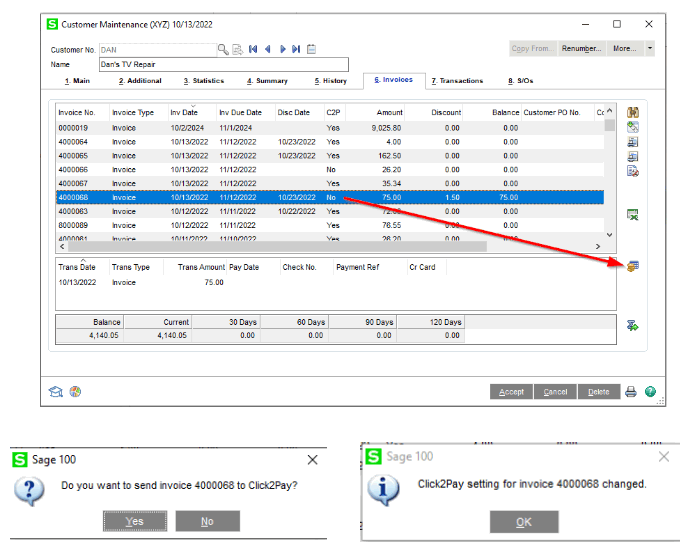Select invoice 4000066 row

click(330, 170)
